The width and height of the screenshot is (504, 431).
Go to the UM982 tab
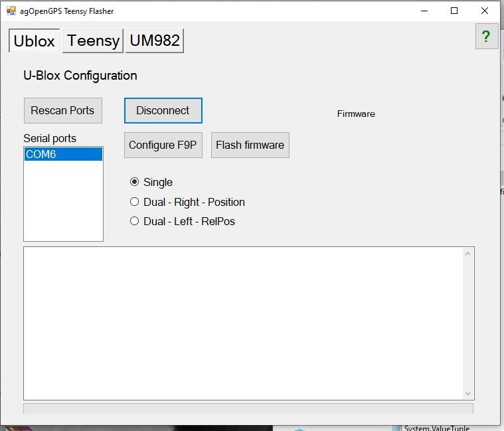click(155, 41)
